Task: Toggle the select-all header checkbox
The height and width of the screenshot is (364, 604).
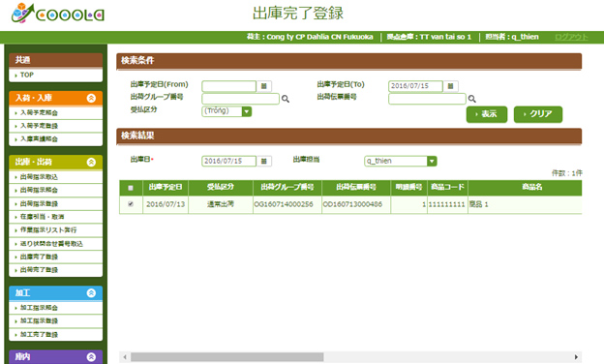Action: 131,188
